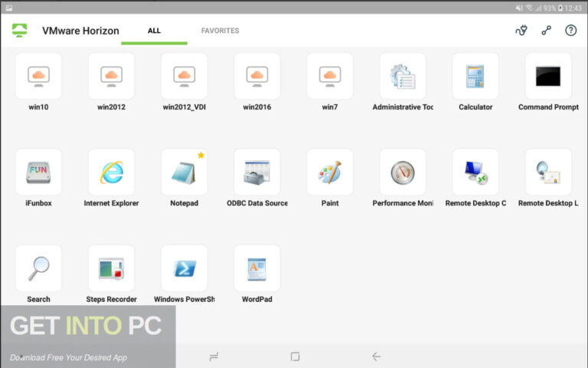
Task: Open Administrative Tools app
Action: [x=403, y=76]
